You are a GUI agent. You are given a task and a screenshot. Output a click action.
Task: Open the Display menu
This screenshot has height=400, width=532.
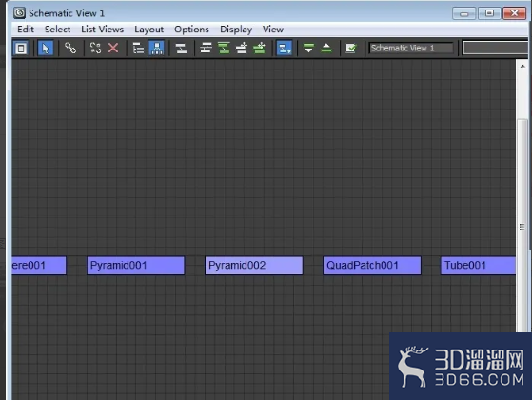coord(236,30)
